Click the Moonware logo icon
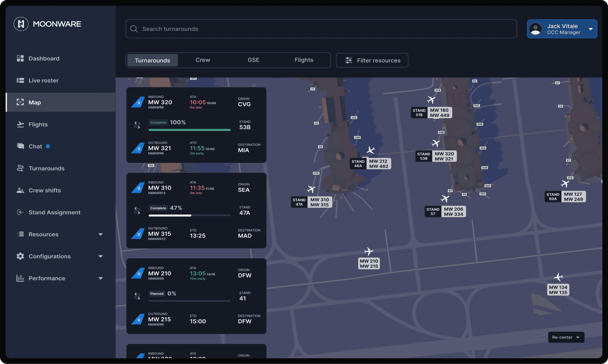Screen dimensions: 608x364 point(21,24)
